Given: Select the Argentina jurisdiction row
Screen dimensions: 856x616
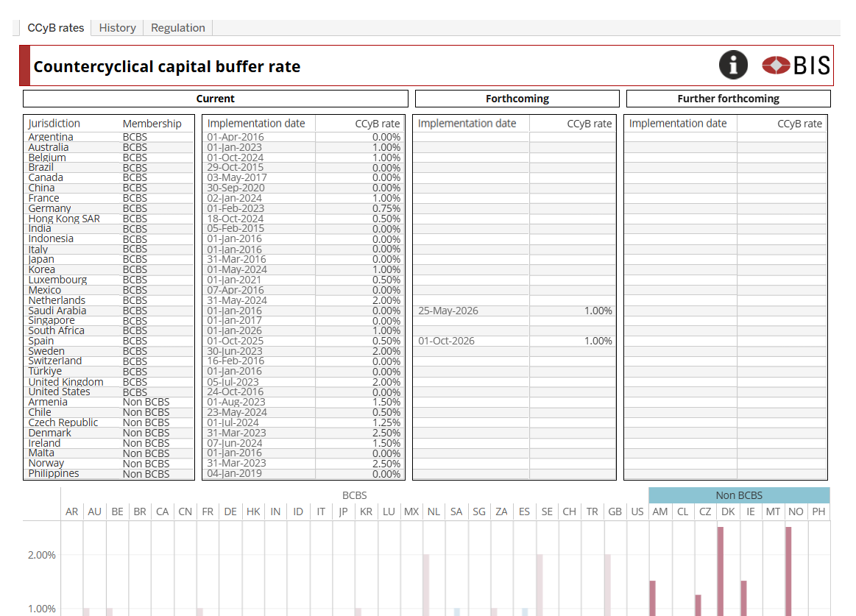Looking at the screenshot, I should click(x=109, y=137).
